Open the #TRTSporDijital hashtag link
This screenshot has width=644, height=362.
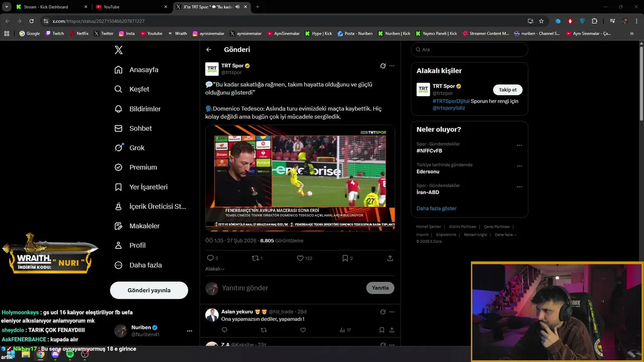tap(451, 101)
